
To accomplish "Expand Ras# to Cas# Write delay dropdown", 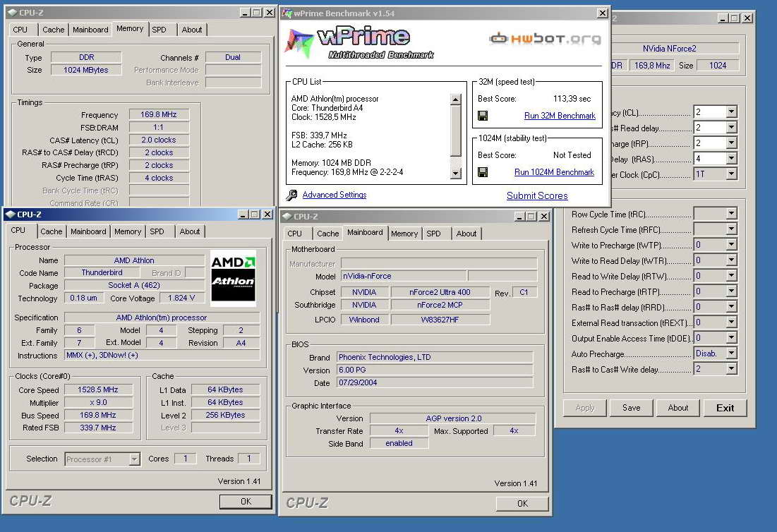I will point(731,369).
